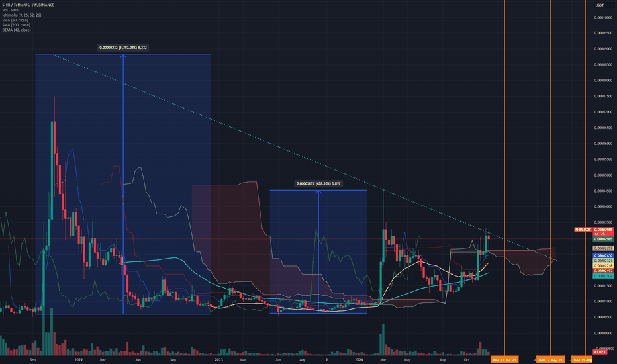Select the Vol · SHIB indicator legend

point(10,10)
